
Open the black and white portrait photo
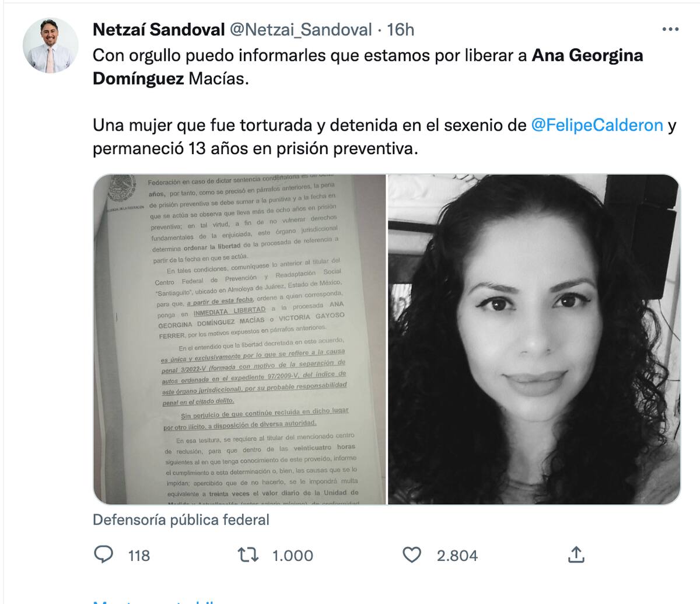click(534, 339)
